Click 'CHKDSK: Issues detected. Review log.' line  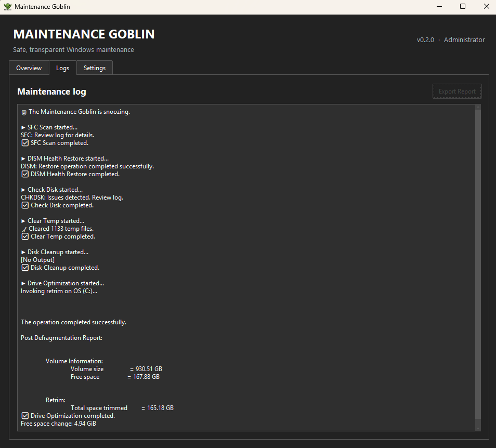coord(72,197)
